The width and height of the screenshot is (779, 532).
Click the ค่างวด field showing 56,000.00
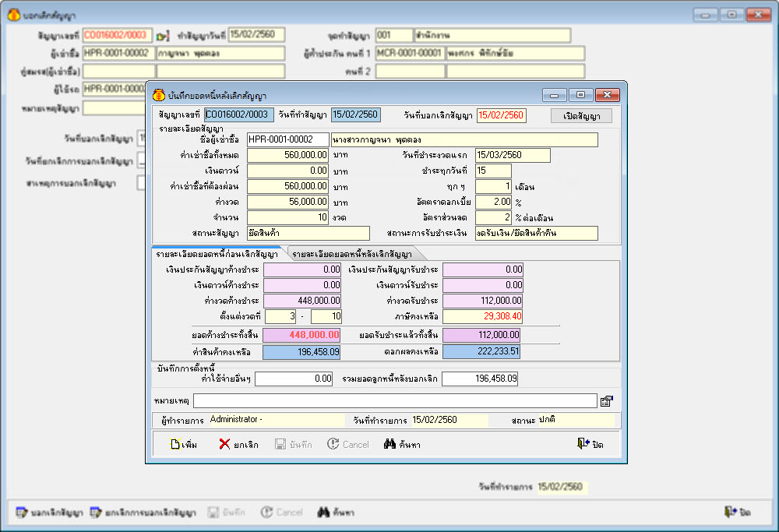288,202
